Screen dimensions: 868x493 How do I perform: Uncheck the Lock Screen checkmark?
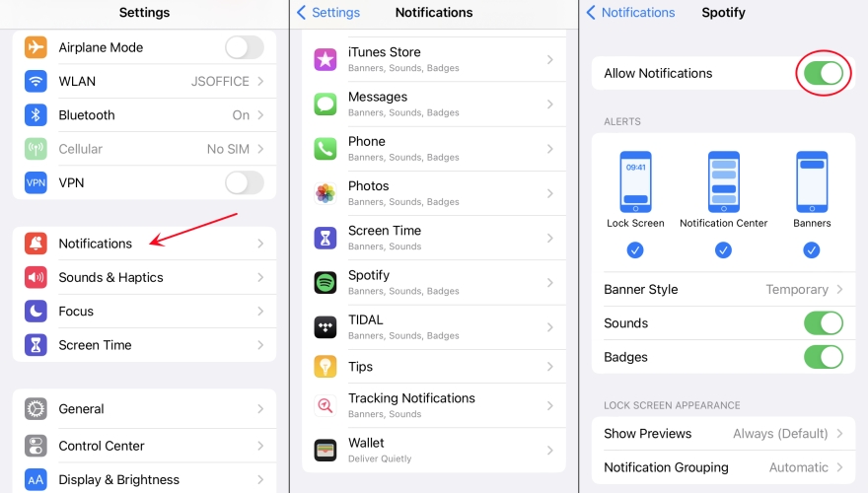[635, 250]
